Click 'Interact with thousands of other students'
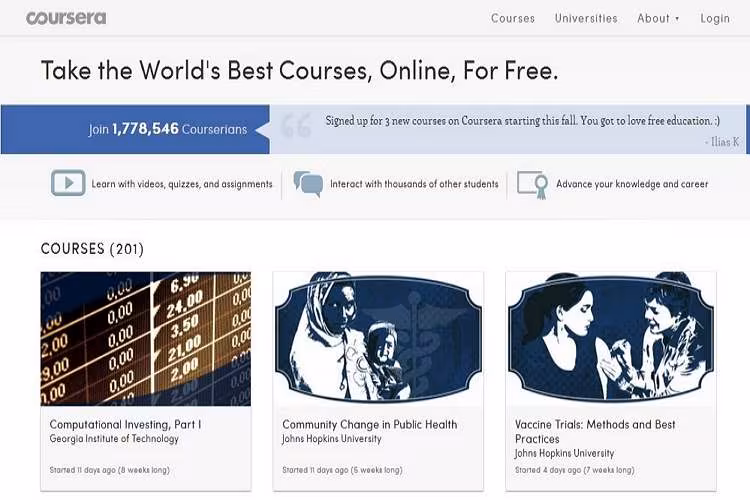 pyautogui.click(x=414, y=184)
